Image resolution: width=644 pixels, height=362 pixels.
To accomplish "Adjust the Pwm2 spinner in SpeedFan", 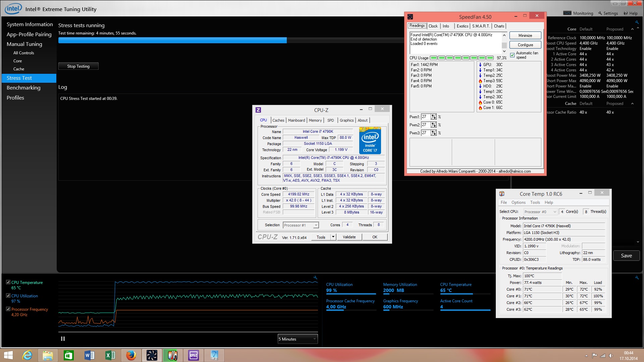I will 434,125.
